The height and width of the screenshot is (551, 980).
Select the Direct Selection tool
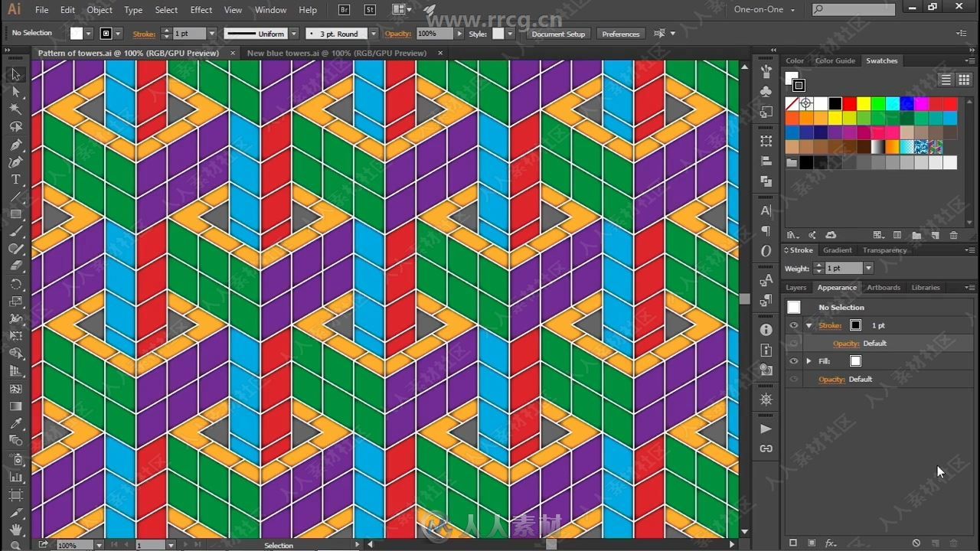pos(16,92)
